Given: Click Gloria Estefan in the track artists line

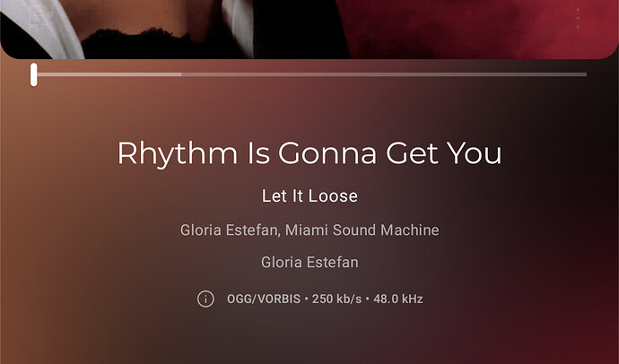Looking at the screenshot, I should [x=229, y=230].
